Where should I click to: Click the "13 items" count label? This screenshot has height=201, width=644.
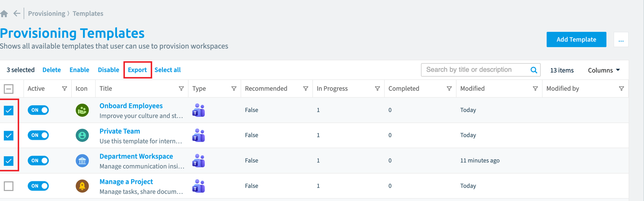562,70
